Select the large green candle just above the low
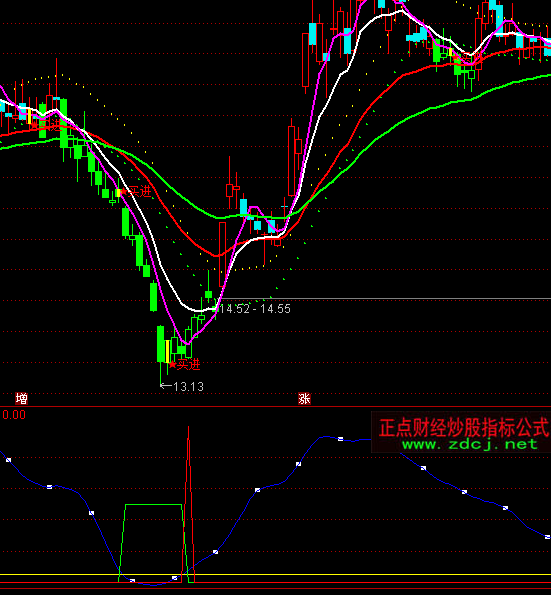The image size is (551, 595). [x=154, y=297]
